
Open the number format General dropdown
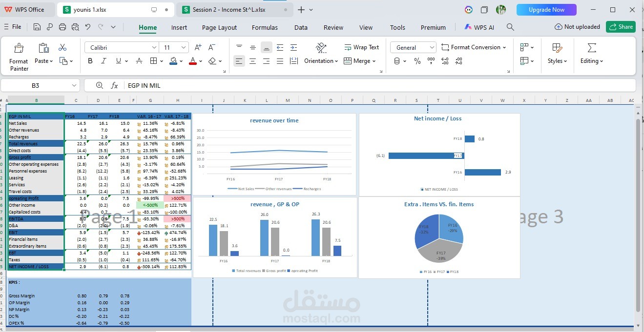tap(432, 47)
